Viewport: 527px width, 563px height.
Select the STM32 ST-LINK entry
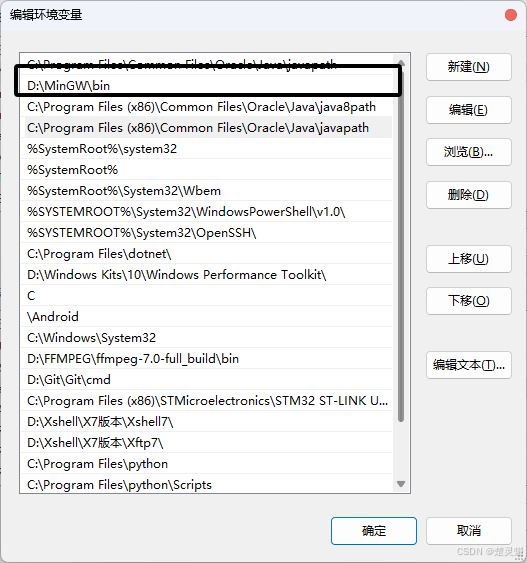coord(206,401)
